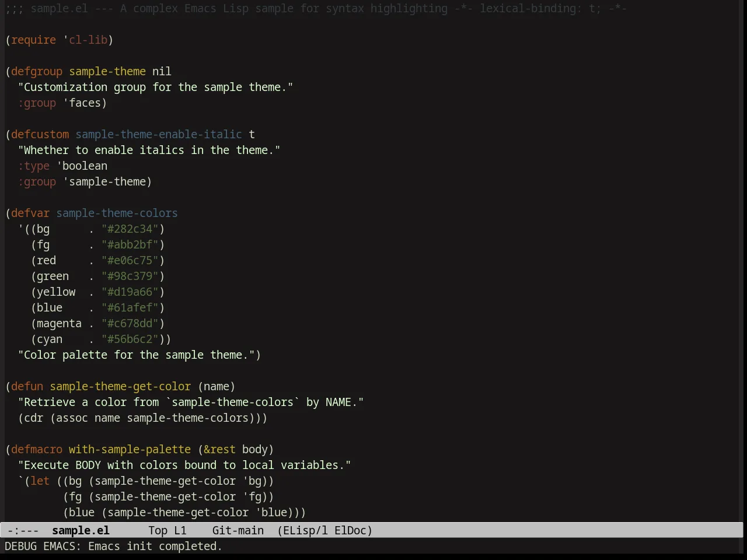Click on 'boolean symbol
The width and height of the screenshot is (747, 560).
82,166
